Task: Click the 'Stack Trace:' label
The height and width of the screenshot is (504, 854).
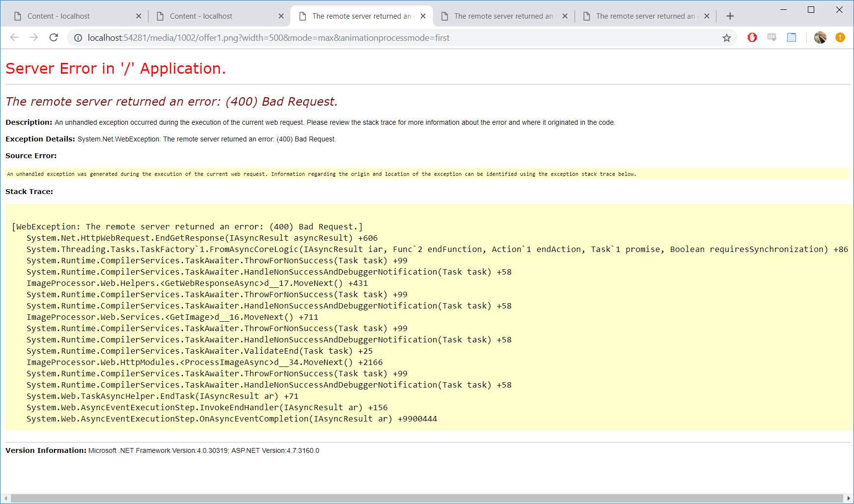Action: point(29,192)
